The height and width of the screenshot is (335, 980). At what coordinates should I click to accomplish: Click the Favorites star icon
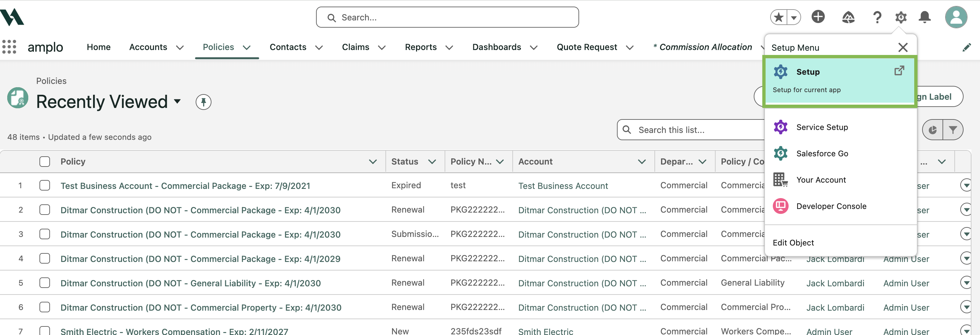click(779, 17)
